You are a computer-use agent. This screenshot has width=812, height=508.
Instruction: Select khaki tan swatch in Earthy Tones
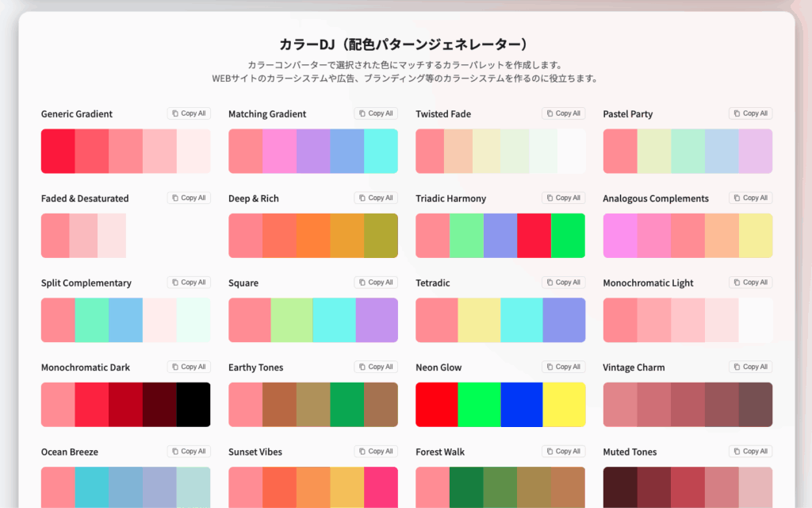[x=313, y=404]
